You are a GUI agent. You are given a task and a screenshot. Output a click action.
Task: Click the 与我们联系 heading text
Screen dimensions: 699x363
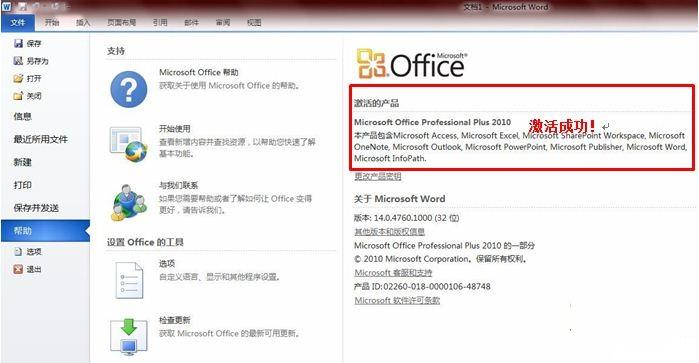179,185
